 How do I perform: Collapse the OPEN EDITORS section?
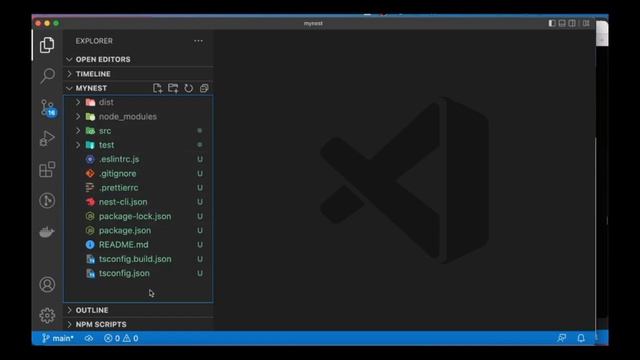138,60
